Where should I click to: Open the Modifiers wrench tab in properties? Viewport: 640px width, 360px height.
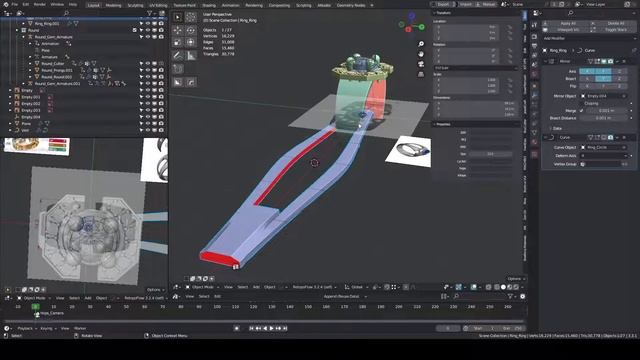coord(535,95)
